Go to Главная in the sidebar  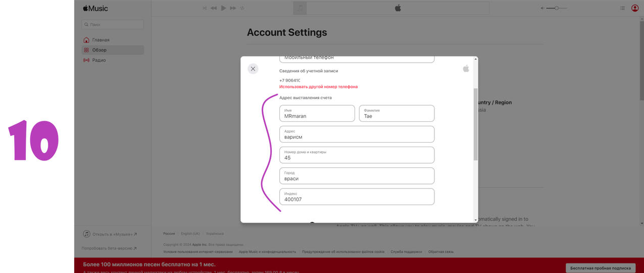tap(101, 40)
